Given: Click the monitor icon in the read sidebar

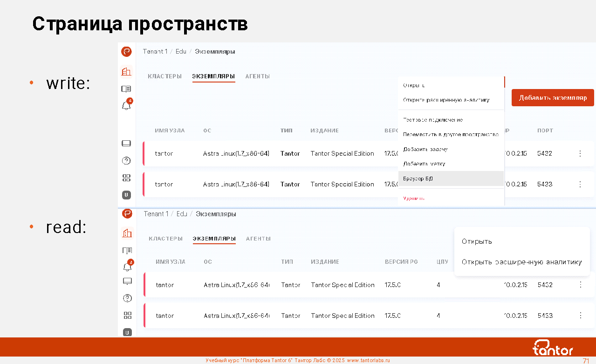Looking at the screenshot, I should point(127,281).
